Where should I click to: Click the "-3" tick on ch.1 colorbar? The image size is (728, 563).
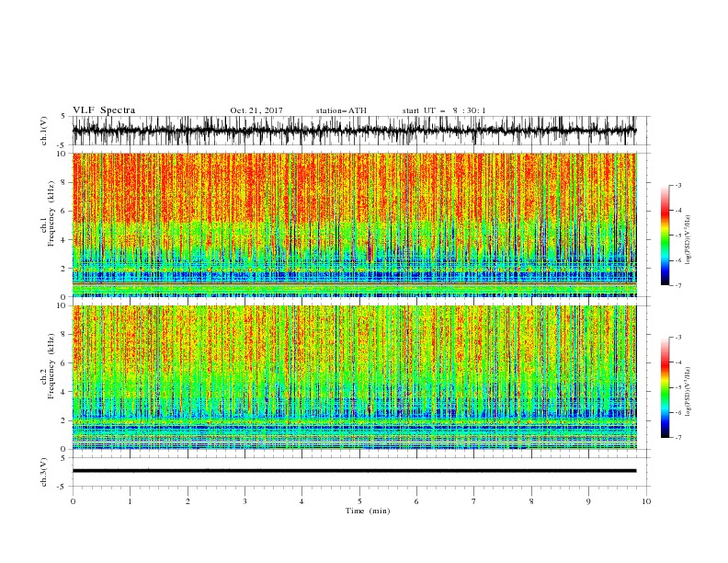(677, 185)
